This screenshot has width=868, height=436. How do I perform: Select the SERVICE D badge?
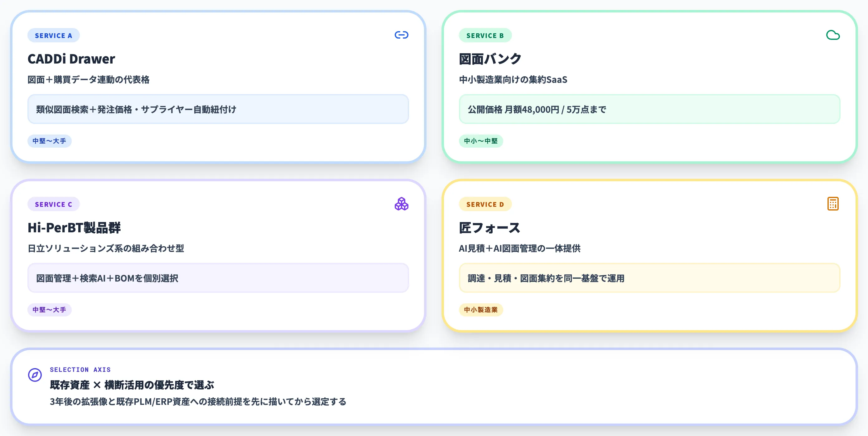pos(485,204)
